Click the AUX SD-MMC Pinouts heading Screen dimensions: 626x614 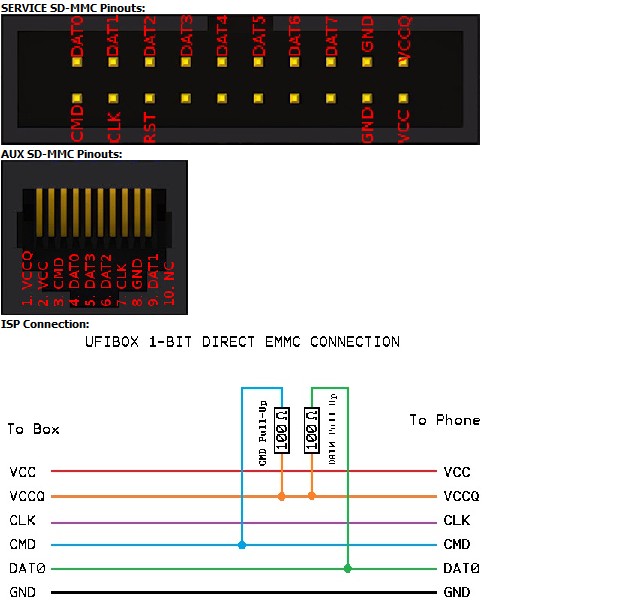click(x=61, y=154)
